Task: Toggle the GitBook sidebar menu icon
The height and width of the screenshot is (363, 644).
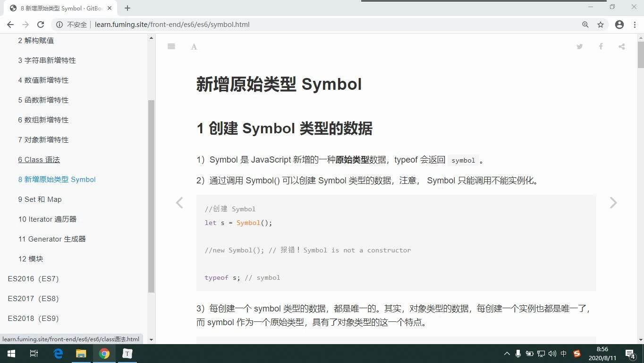Action: coord(171,46)
